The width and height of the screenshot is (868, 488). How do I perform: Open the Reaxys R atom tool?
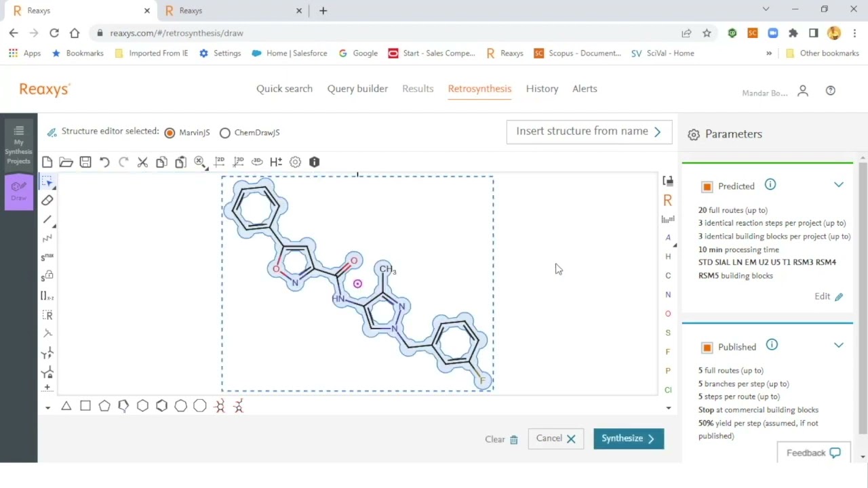[668, 200]
